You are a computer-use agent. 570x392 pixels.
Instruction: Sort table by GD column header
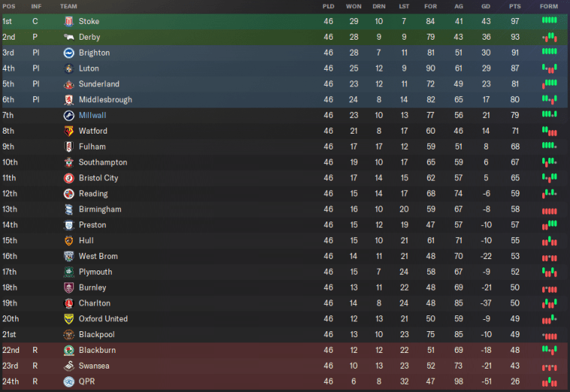pyautogui.click(x=486, y=6)
